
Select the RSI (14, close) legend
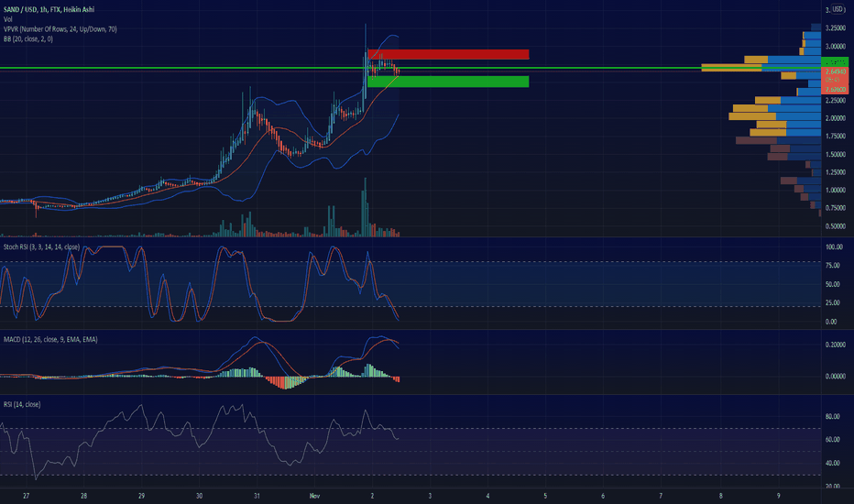tap(22, 404)
